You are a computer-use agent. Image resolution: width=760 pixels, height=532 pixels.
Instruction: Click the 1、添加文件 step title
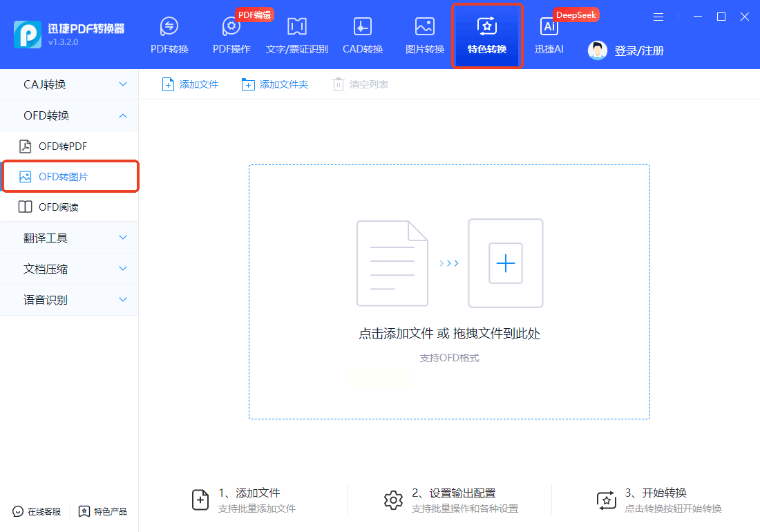point(249,493)
